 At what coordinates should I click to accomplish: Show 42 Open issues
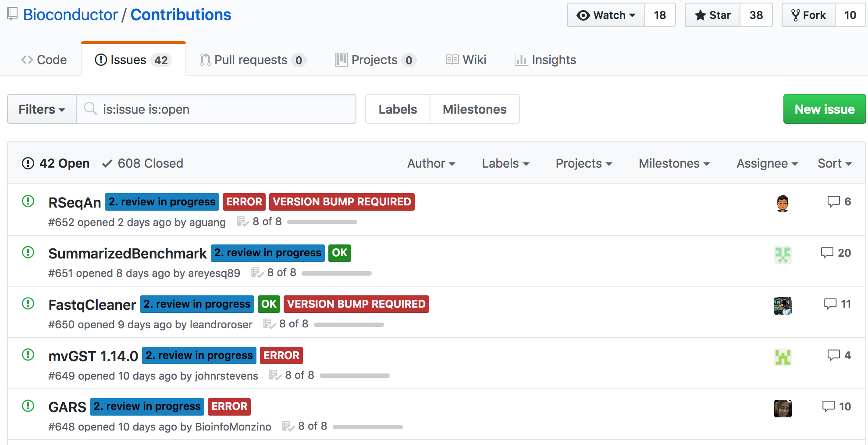(56, 163)
